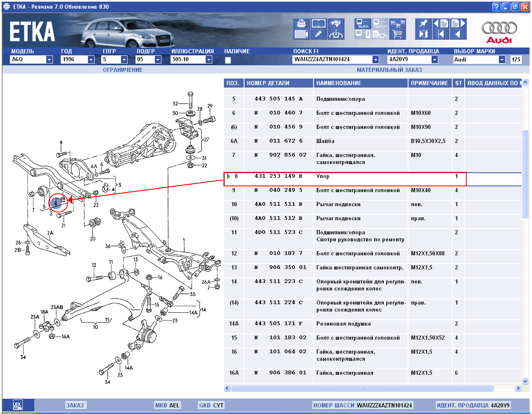This screenshot has height=414, width=532.
Task: Select the МАТЕРИАЛЬНЫЙ ЗАКАЗ tab
Action: click(x=389, y=70)
